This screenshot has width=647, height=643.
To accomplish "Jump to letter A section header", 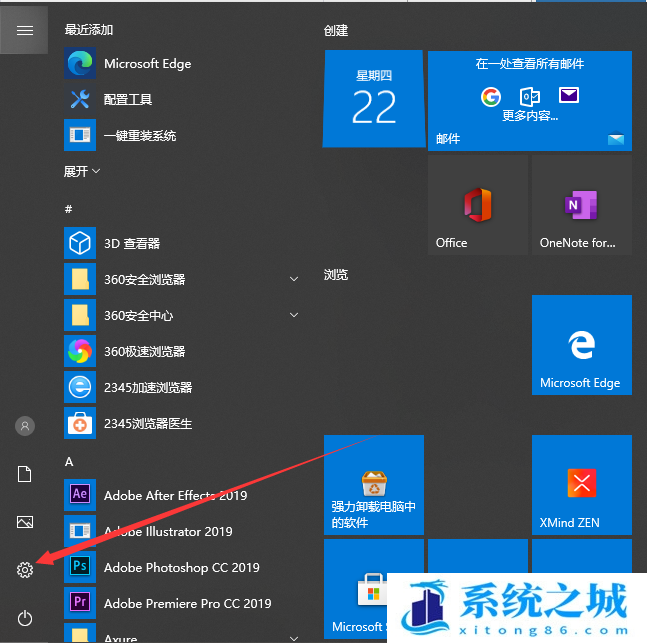I will (69, 461).
